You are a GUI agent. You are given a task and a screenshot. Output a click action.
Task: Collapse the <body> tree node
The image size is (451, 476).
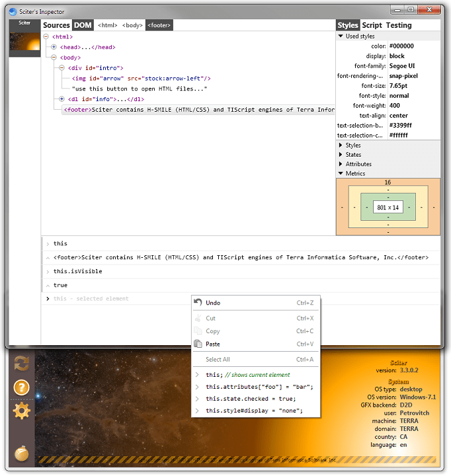[x=54, y=58]
